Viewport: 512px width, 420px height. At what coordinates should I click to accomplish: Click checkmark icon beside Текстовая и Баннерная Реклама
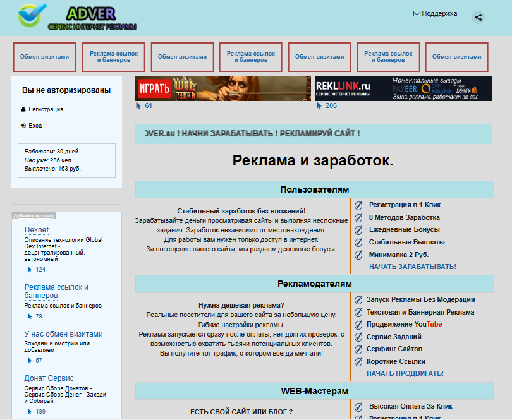point(358,312)
